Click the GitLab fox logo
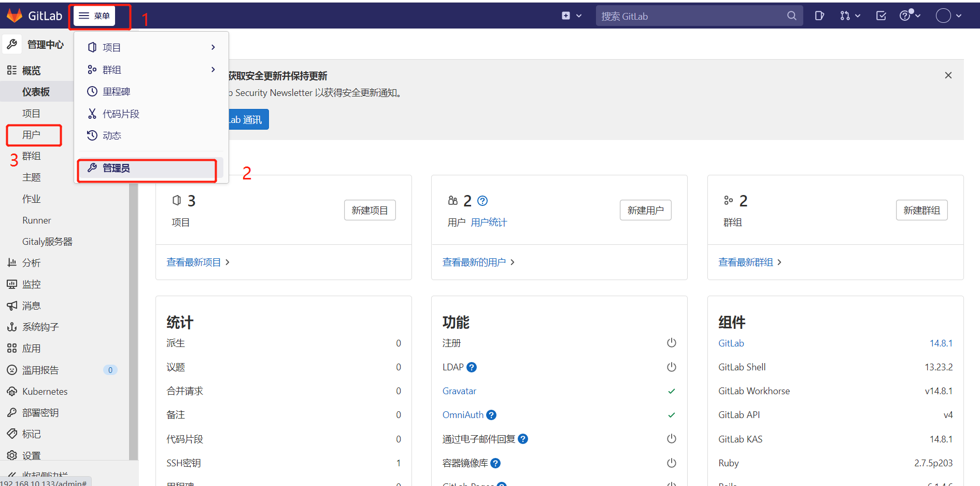The image size is (980, 486). (15, 16)
